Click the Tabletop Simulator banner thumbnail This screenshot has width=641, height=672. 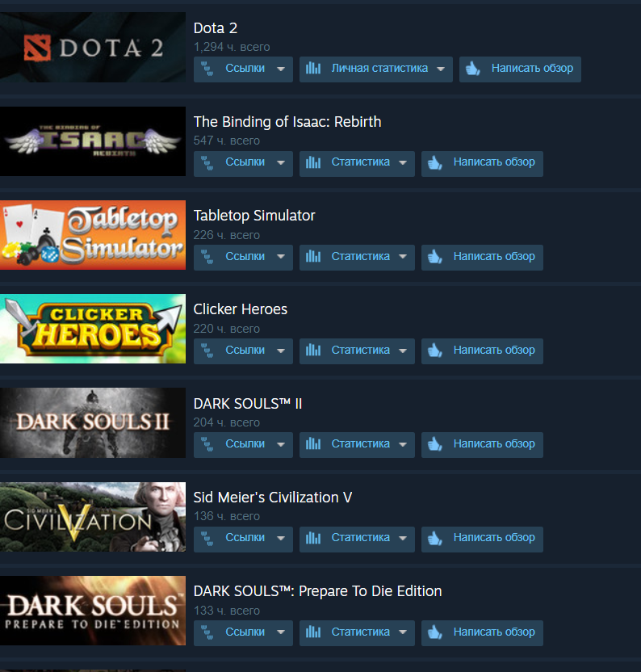click(x=93, y=235)
